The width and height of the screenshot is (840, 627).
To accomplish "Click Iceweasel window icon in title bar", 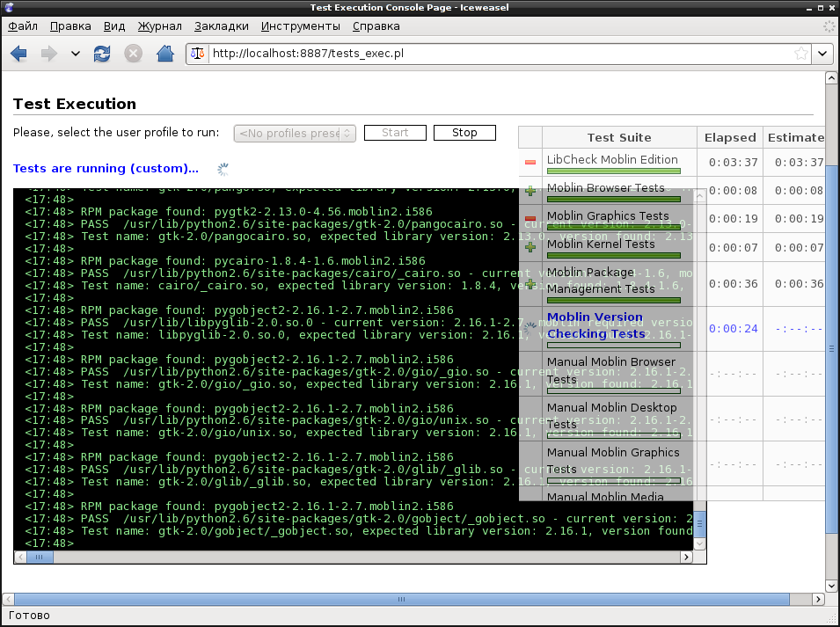I will click(9, 8).
